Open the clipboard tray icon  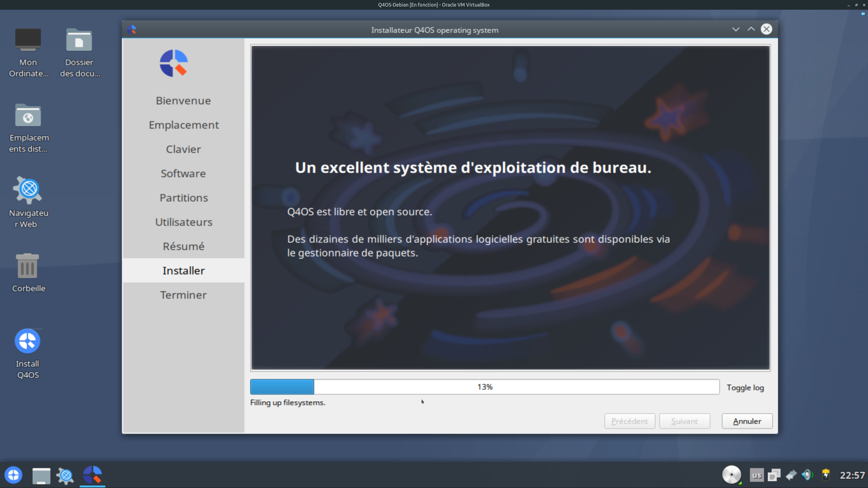774,475
